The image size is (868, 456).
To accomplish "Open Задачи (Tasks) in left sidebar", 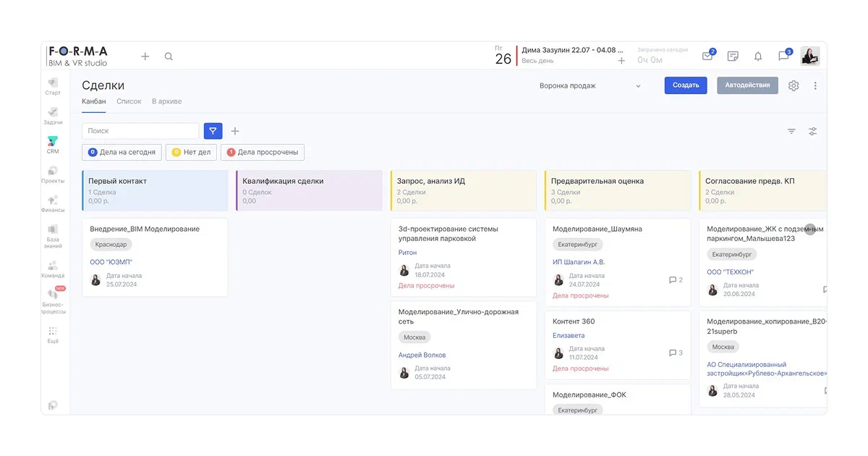I will pos(53,115).
